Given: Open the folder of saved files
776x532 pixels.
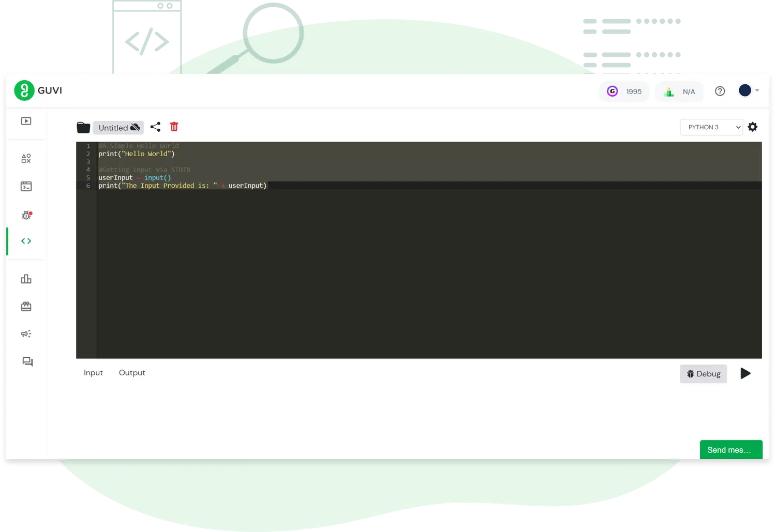Looking at the screenshot, I should click(83, 127).
